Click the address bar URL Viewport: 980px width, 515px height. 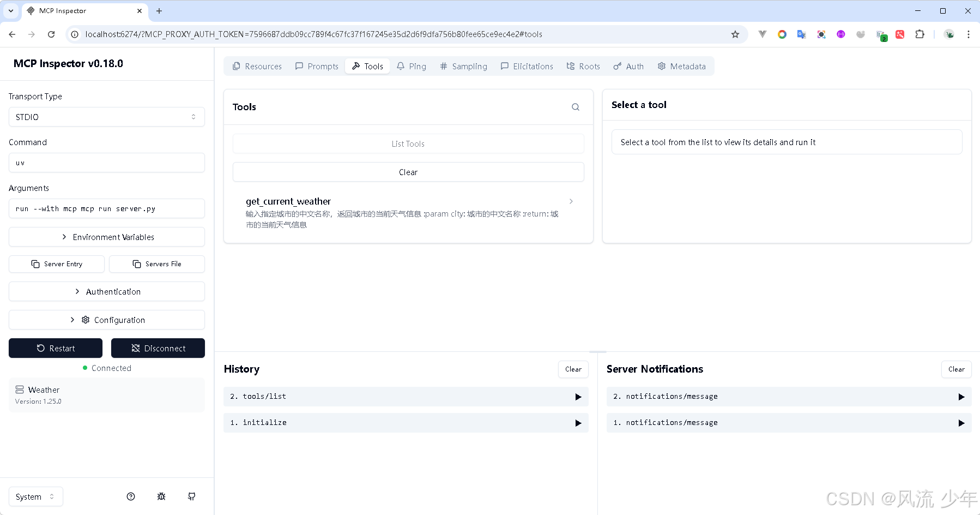313,34
